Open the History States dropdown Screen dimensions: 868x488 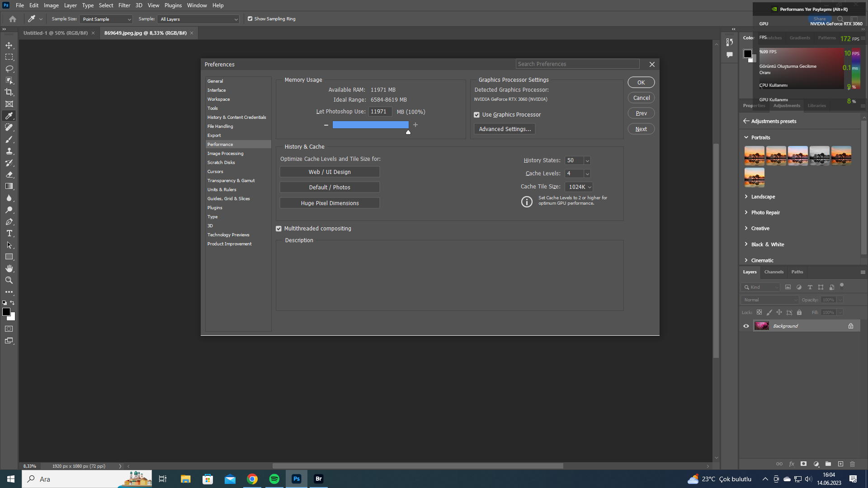(587, 160)
